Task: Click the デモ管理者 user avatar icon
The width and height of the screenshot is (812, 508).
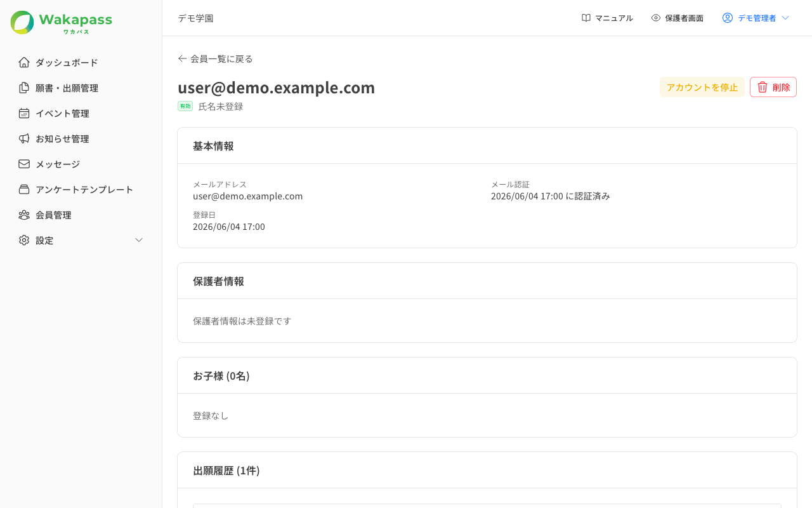Action: click(728, 18)
